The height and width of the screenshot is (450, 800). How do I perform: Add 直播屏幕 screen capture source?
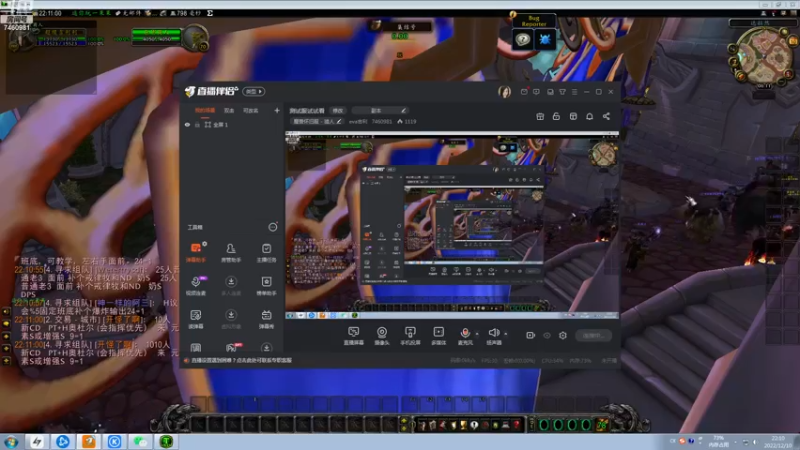(x=354, y=336)
